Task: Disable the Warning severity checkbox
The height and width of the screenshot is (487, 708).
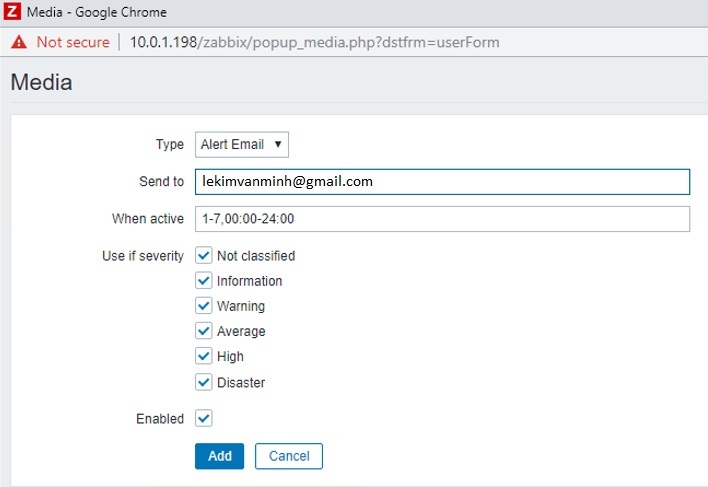Action: coord(204,306)
